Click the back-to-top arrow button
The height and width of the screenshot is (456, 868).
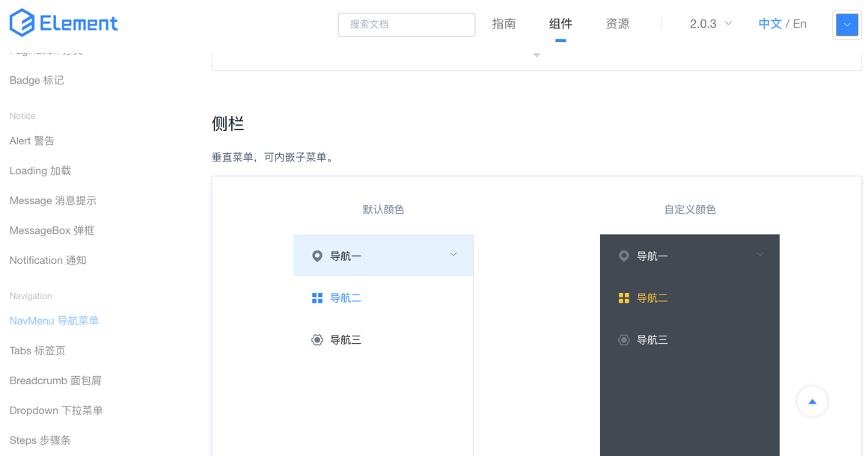point(812,401)
